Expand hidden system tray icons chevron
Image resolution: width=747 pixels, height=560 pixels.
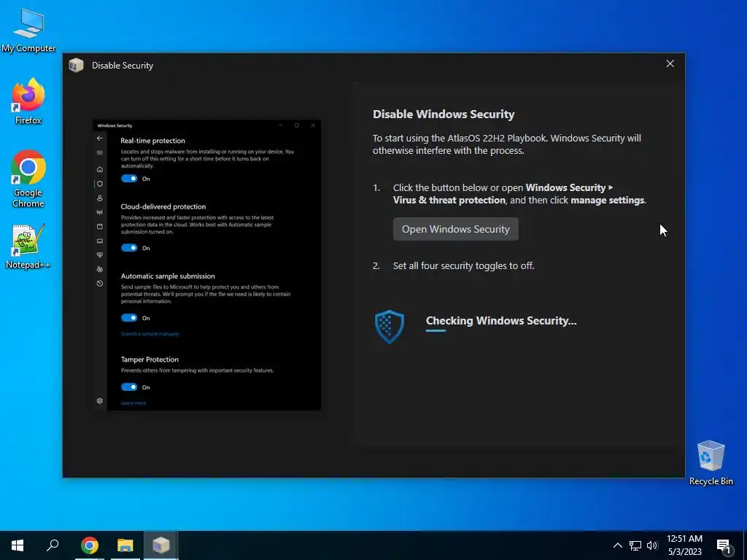[x=617, y=545]
